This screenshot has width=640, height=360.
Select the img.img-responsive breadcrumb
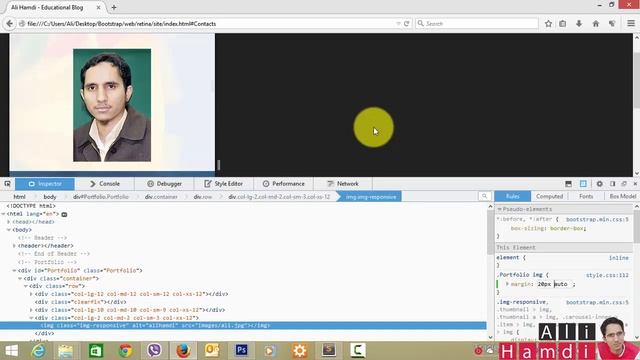(x=371, y=197)
